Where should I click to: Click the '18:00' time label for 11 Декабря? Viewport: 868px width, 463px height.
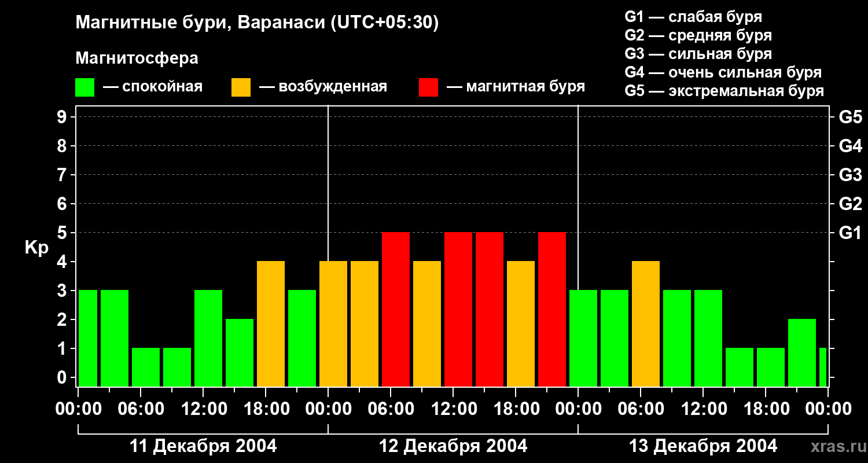(x=266, y=409)
